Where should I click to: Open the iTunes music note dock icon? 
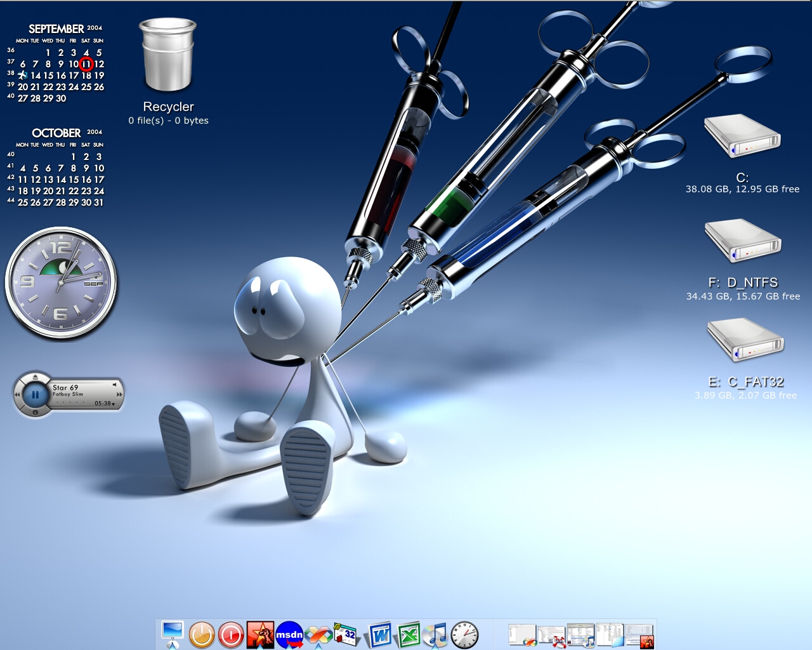coord(436,634)
